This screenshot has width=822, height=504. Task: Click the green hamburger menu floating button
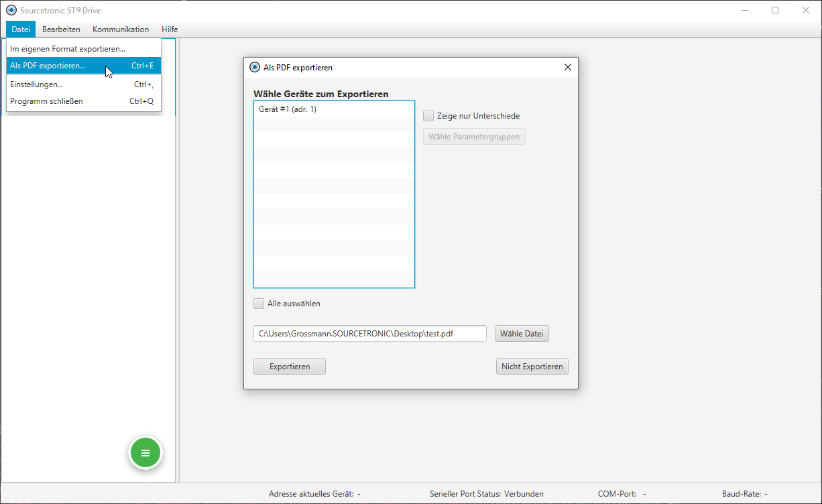tap(145, 453)
